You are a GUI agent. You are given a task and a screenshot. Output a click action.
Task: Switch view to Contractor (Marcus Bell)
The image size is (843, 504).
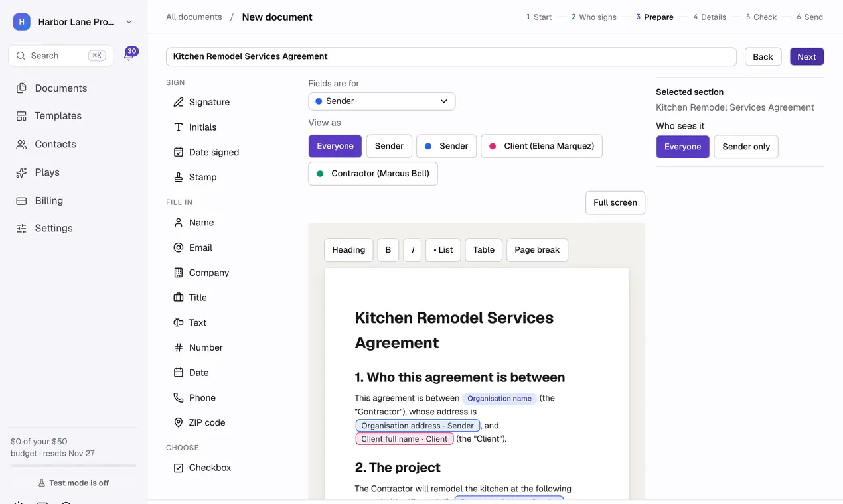[x=372, y=174]
